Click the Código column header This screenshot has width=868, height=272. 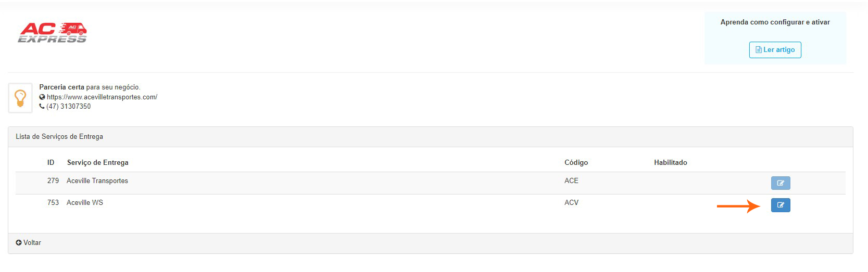point(576,163)
